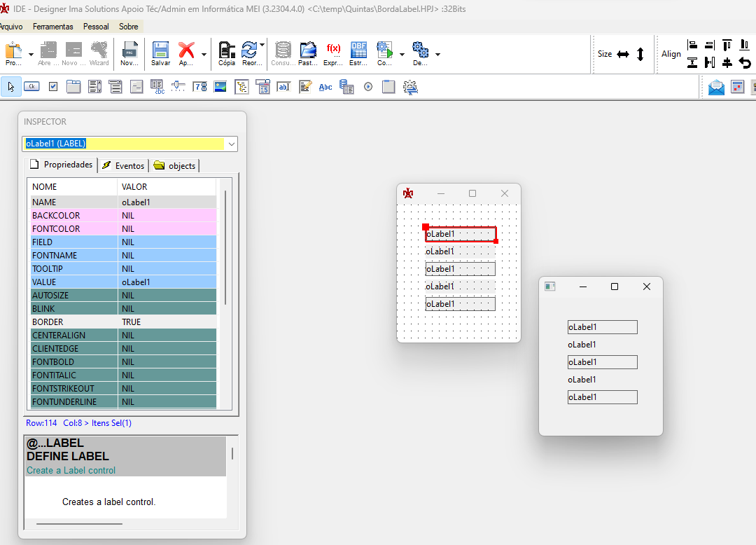The width and height of the screenshot is (756, 545).
Task: Switch to the Eventos tab
Action: 123,166
